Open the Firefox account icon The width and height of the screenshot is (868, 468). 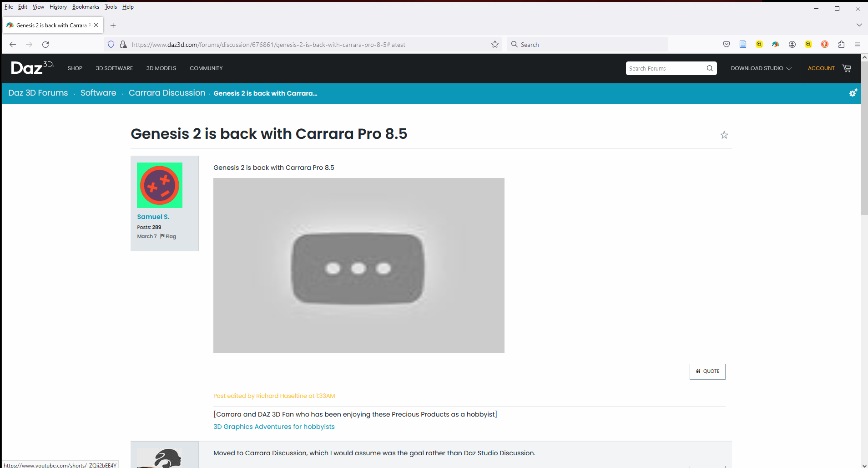pyautogui.click(x=792, y=44)
